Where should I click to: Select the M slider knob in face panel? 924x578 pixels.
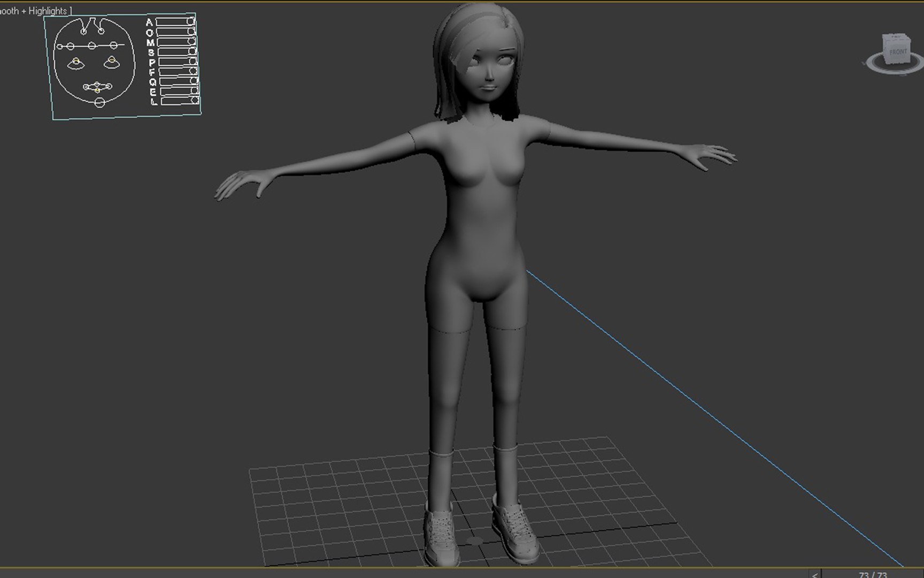click(x=191, y=41)
